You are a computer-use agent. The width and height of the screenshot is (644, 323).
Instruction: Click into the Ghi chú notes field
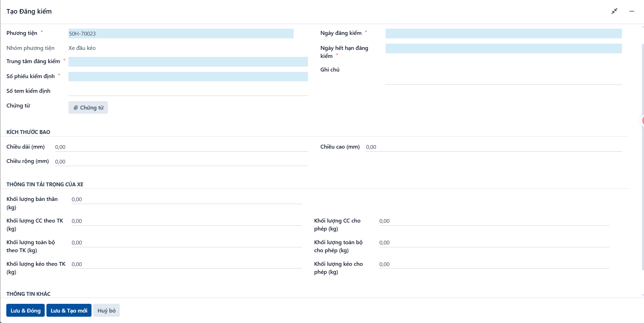coord(504,75)
